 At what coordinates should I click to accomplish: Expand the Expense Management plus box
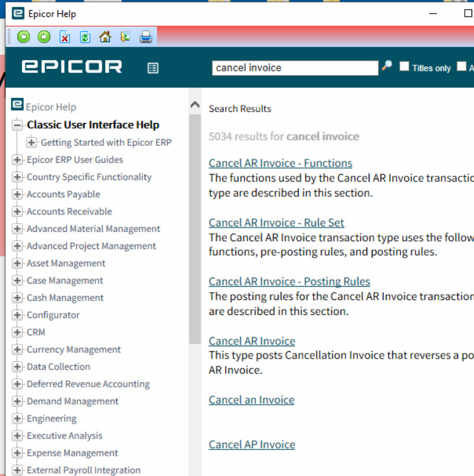[x=17, y=453]
